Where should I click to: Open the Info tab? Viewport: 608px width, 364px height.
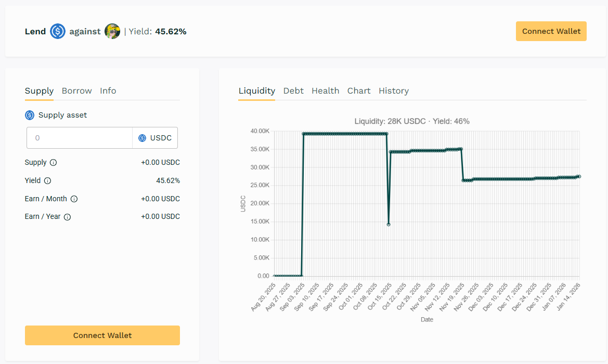pyautogui.click(x=108, y=90)
